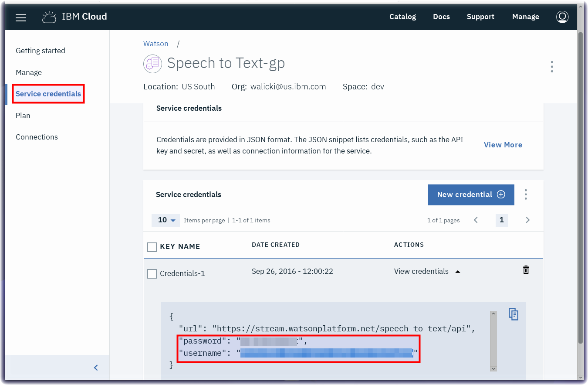Image resolution: width=588 pixels, height=385 pixels.
Task: Go to next credentials page arrow
Action: [x=527, y=220]
